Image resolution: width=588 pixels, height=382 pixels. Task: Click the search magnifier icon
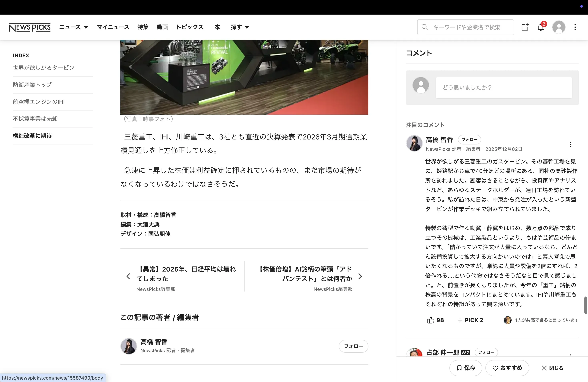tap(424, 27)
